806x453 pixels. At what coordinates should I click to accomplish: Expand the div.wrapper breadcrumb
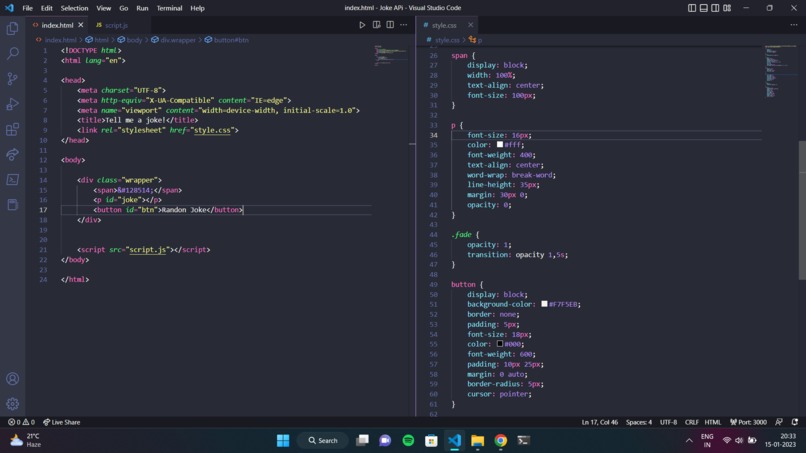tap(173, 40)
